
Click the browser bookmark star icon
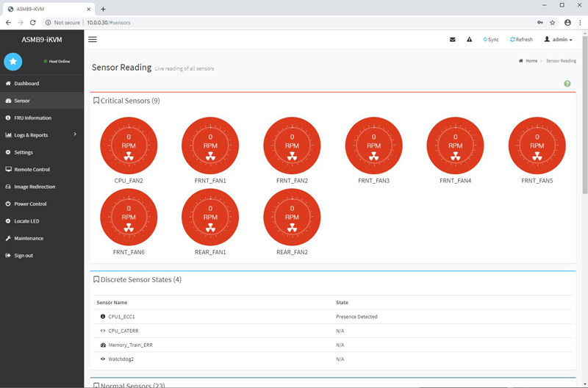553,23
